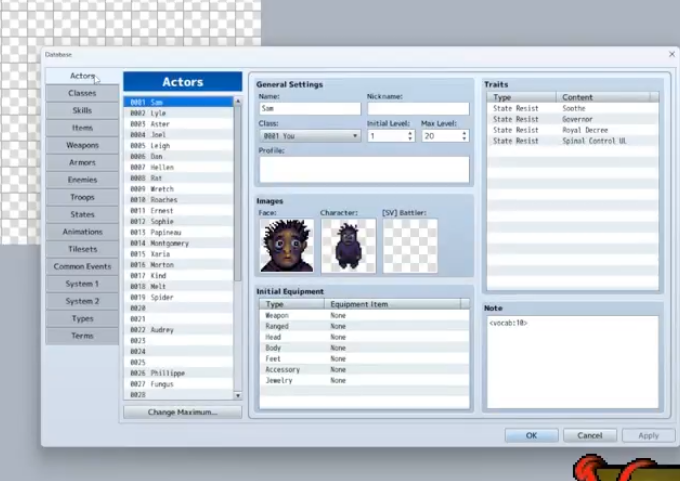Viewport: 680px width, 481px height.
Task: Click the Note text area
Action: (572, 362)
